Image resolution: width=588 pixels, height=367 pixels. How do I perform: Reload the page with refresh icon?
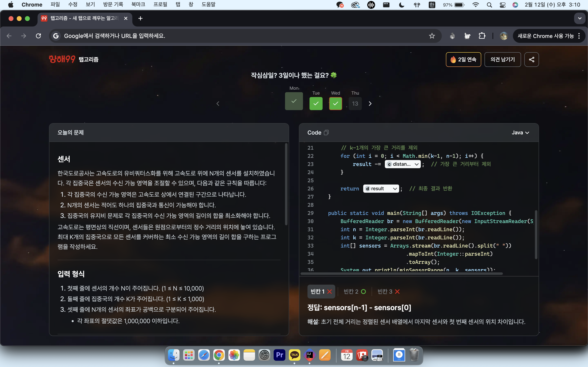coord(38,36)
